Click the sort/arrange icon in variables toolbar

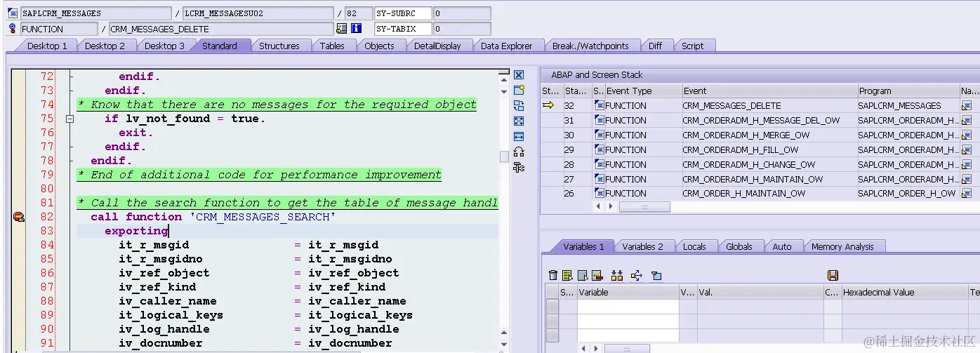[x=617, y=275]
